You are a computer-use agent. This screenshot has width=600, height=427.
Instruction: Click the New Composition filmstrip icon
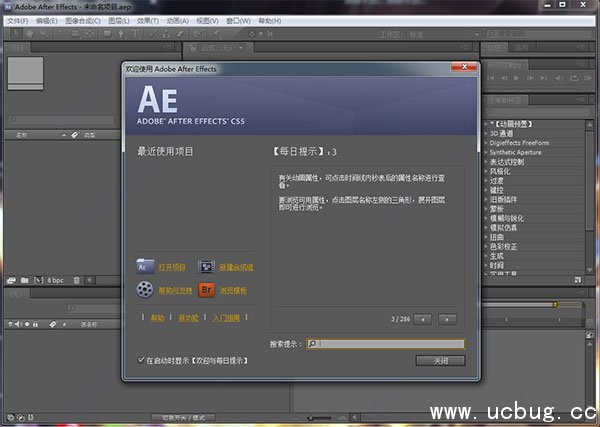point(206,267)
